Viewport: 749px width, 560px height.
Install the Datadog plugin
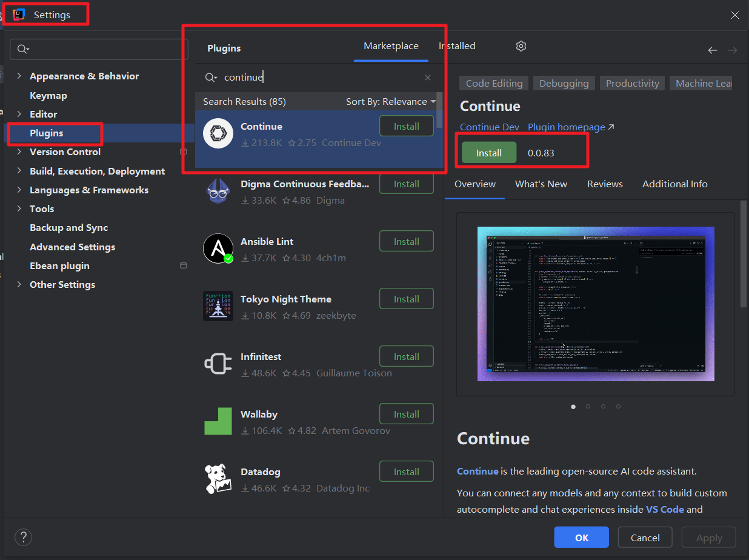point(407,472)
